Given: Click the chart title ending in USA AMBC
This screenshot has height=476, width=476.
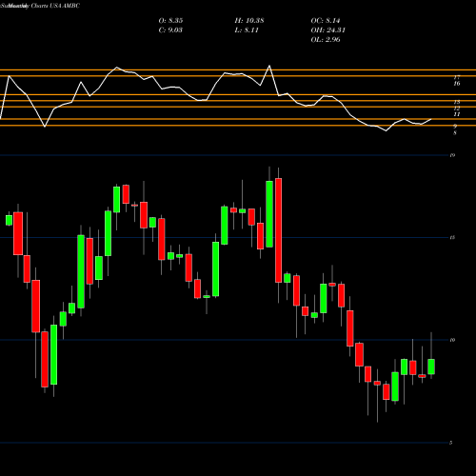Looking at the screenshot, I should (40, 6).
